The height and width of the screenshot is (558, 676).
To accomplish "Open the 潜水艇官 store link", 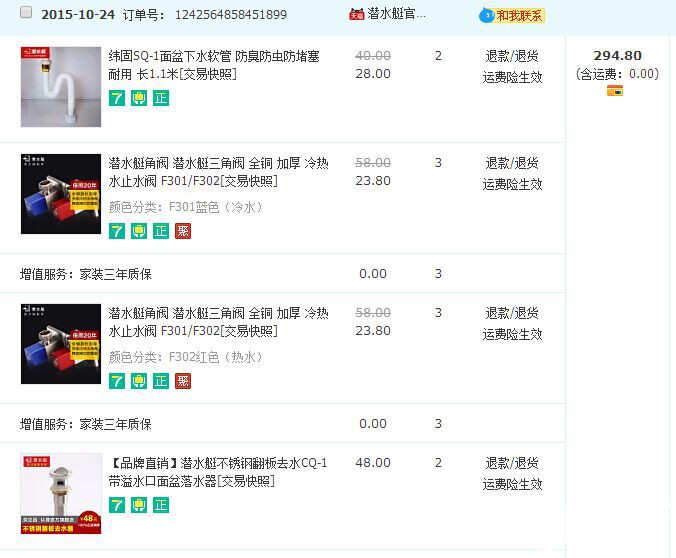I will tap(396, 14).
